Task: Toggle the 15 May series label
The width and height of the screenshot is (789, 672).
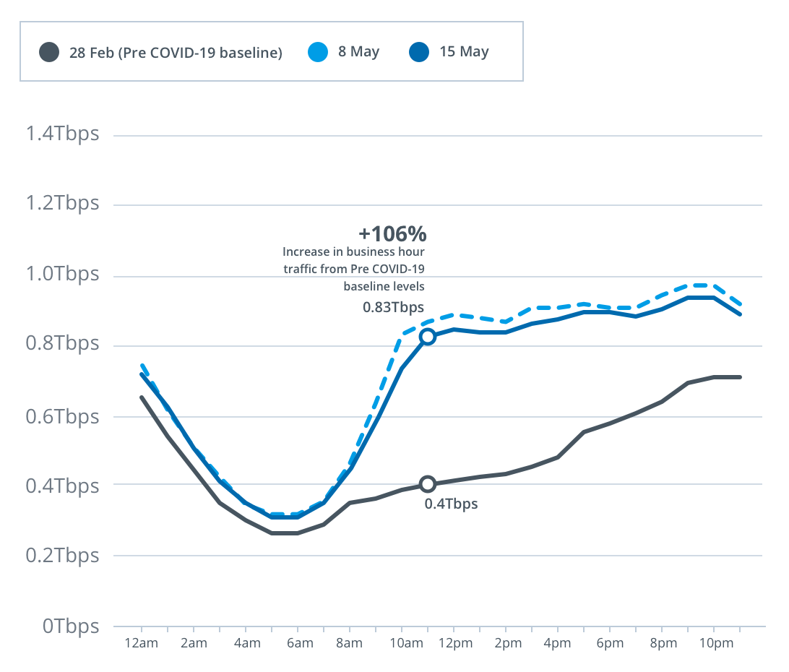Action: tap(464, 52)
